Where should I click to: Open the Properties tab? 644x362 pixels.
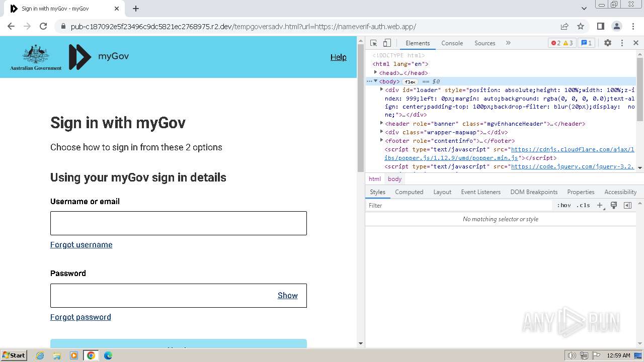(581, 192)
